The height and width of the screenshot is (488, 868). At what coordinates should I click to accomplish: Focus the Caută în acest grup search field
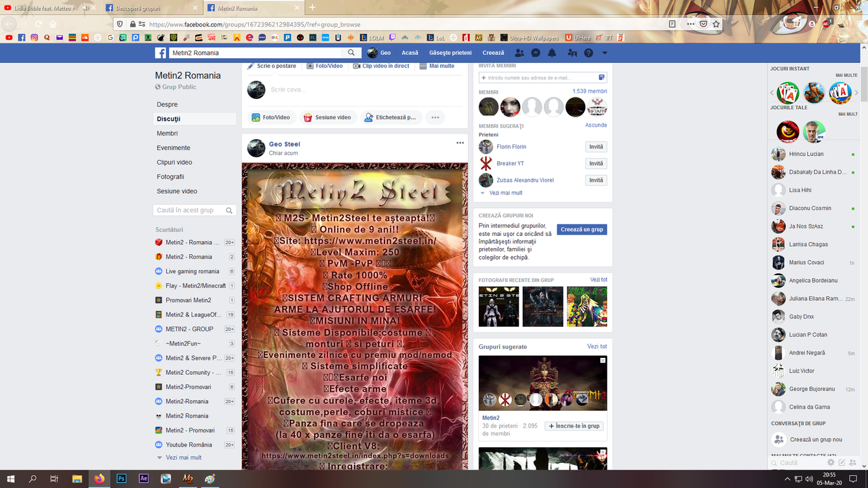[195, 210]
